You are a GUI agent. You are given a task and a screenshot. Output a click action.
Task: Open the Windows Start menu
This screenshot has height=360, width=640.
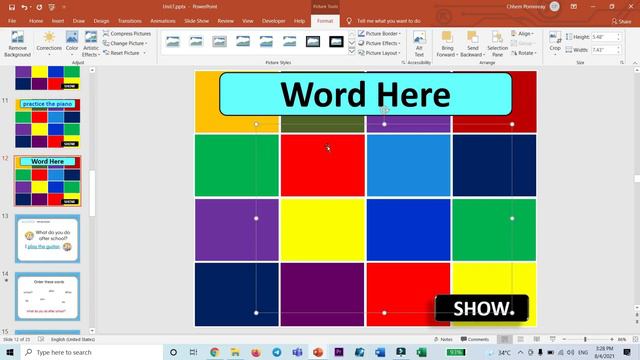[x=10, y=352]
